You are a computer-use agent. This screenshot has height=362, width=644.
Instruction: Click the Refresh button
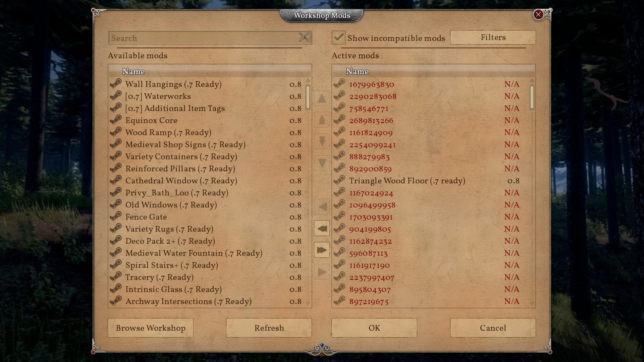pos(268,328)
